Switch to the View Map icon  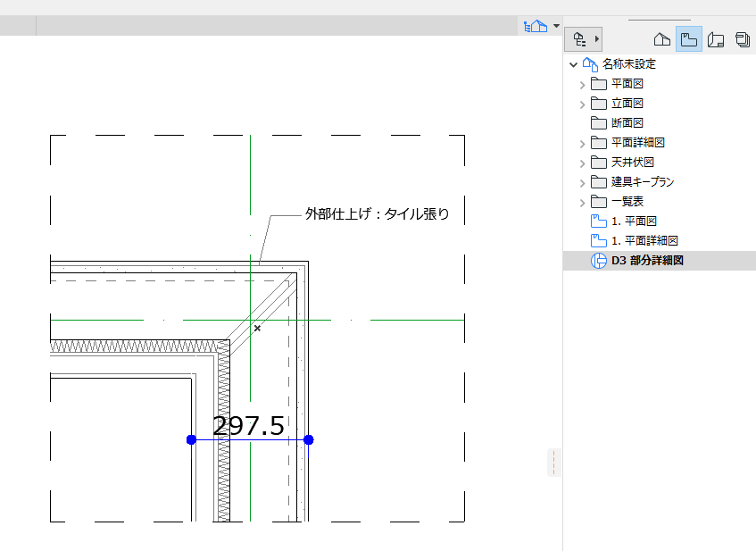[x=688, y=39]
